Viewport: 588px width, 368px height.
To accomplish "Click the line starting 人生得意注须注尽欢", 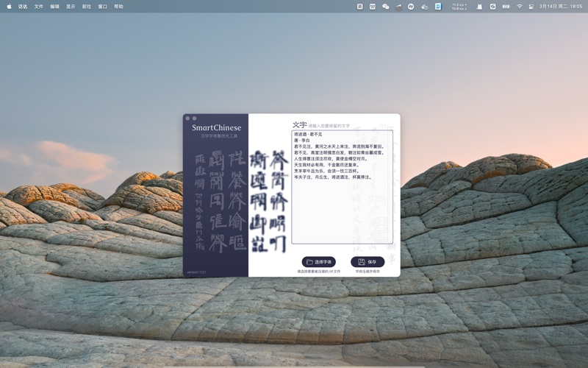I will click(x=331, y=159).
